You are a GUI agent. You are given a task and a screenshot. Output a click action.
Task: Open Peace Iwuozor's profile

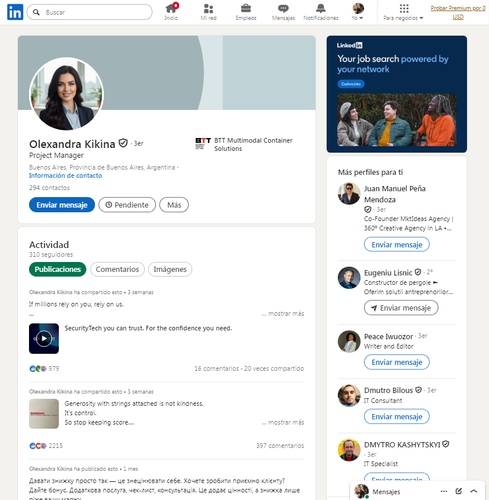tap(388, 336)
